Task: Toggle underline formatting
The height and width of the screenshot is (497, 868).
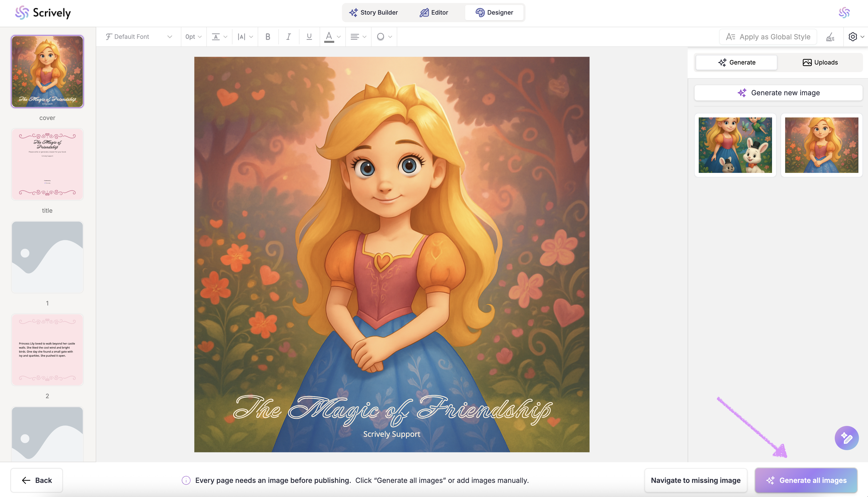Action: (x=309, y=37)
